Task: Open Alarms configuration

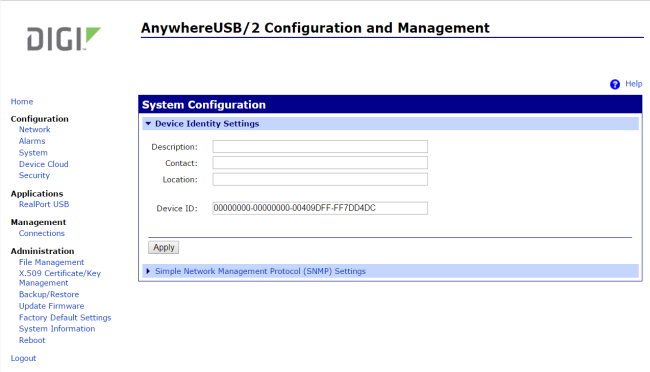Action: [32, 141]
